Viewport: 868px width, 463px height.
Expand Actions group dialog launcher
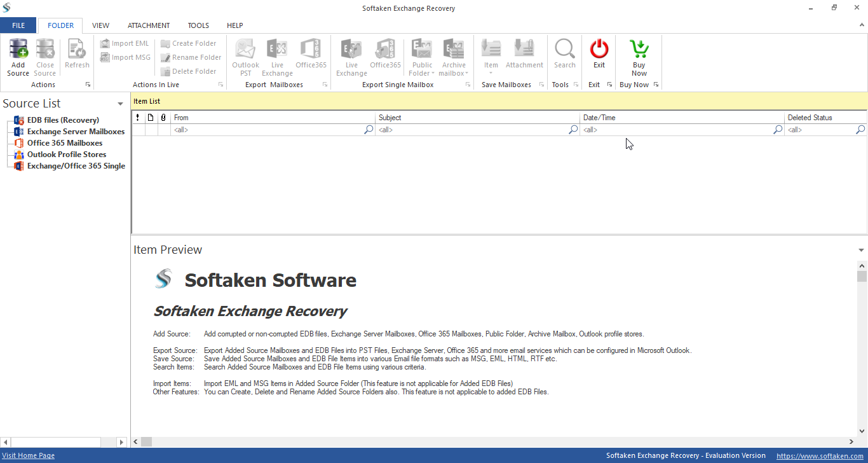88,85
